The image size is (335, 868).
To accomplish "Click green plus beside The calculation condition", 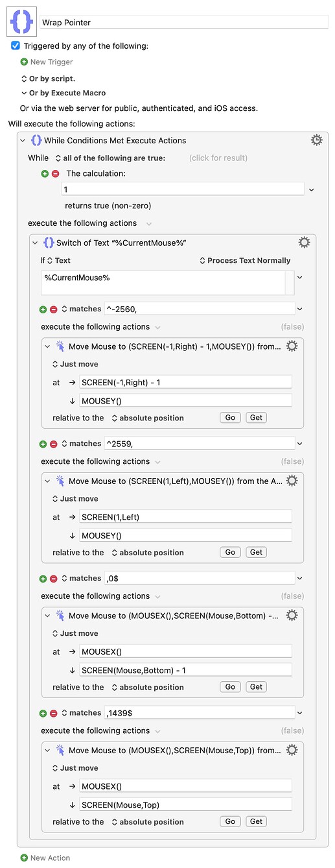I will [45, 174].
